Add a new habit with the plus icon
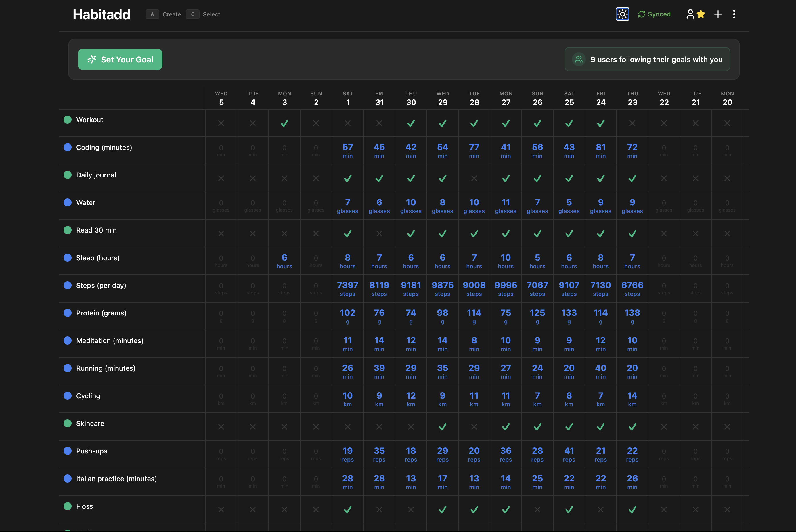 [718, 14]
